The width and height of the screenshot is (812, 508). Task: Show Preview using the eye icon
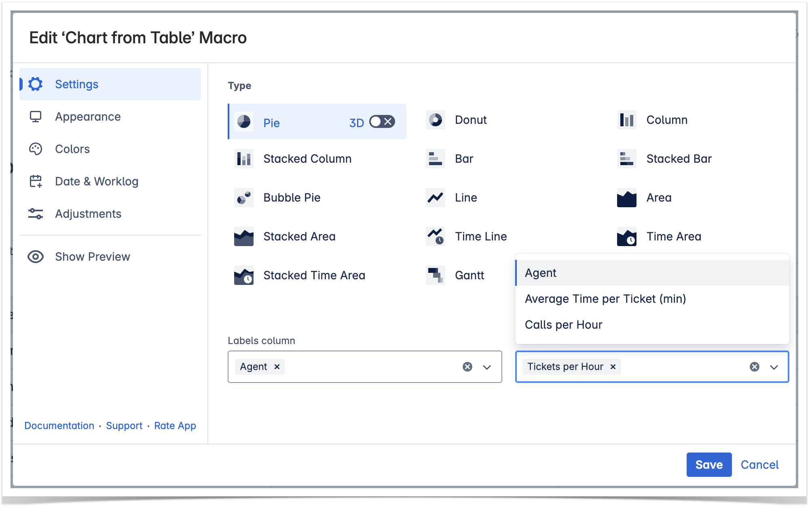[x=36, y=257]
